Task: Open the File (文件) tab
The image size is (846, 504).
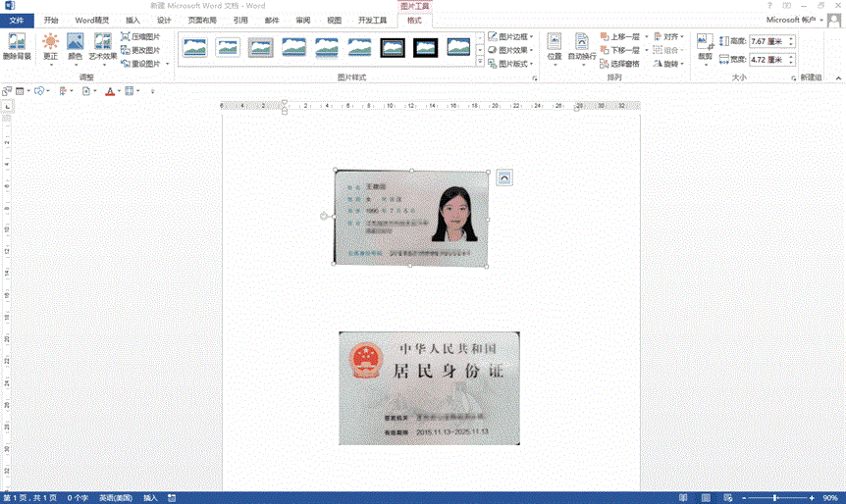Action: (x=17, y=20)
